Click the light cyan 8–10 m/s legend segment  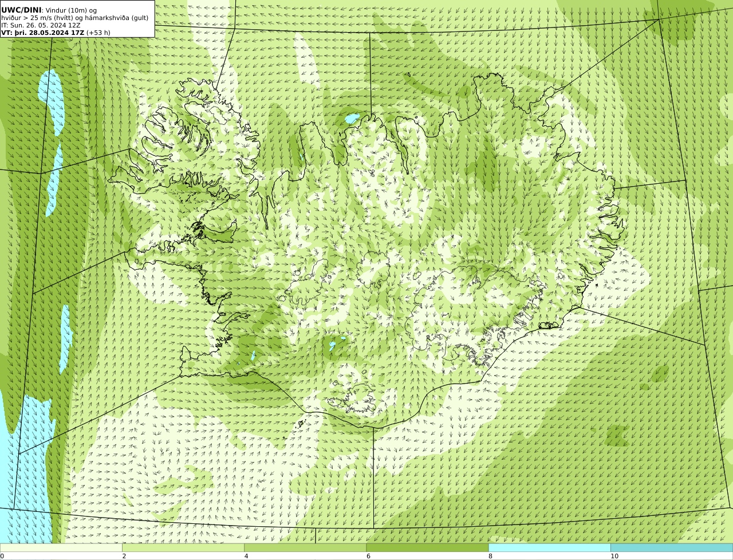tap(549, 547)
